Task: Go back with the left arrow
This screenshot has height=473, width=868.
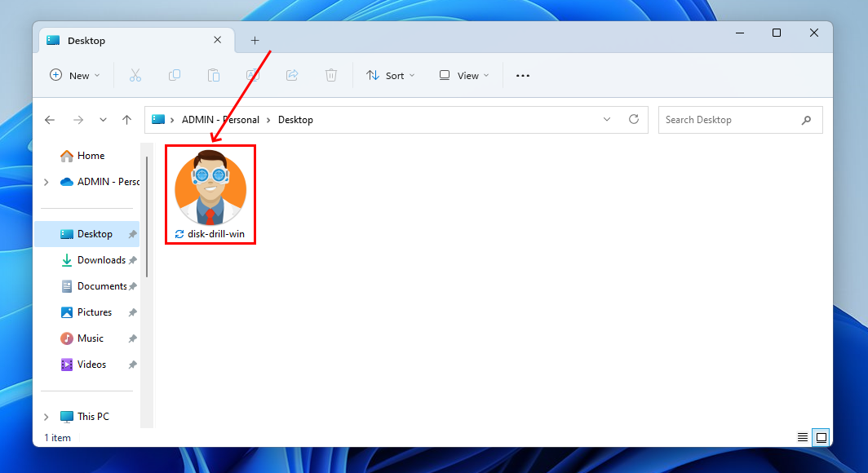Action: click(50, 120)
